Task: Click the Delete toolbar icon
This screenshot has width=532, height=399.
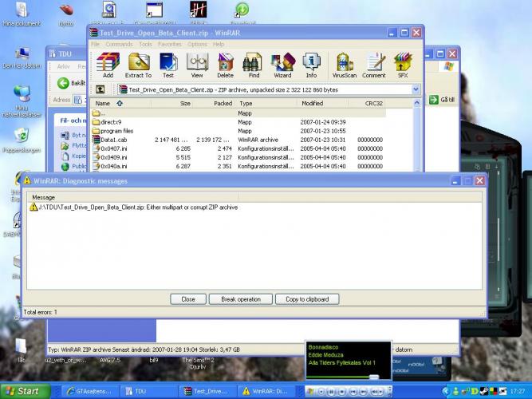Action: (226, 63)
